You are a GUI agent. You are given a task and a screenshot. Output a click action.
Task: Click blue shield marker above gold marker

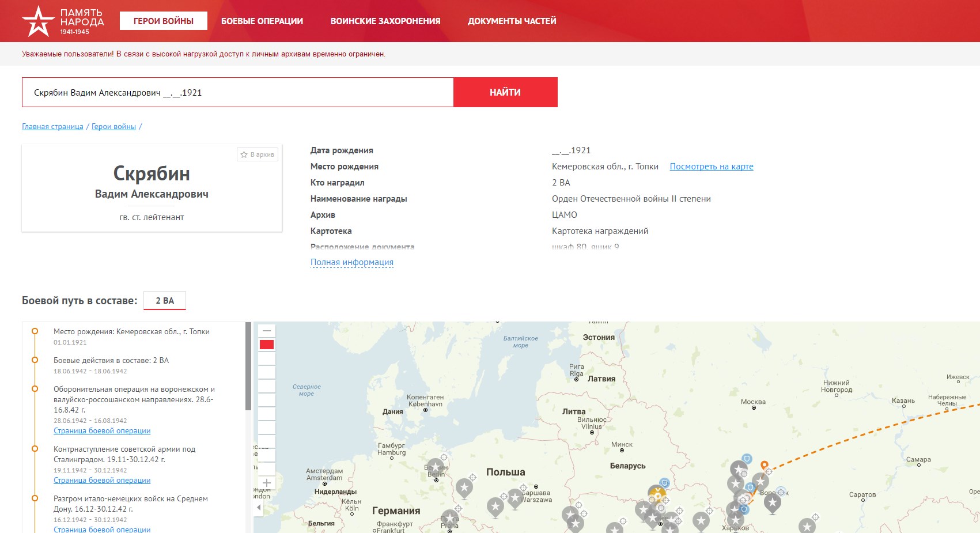click(x=665, y=482)
